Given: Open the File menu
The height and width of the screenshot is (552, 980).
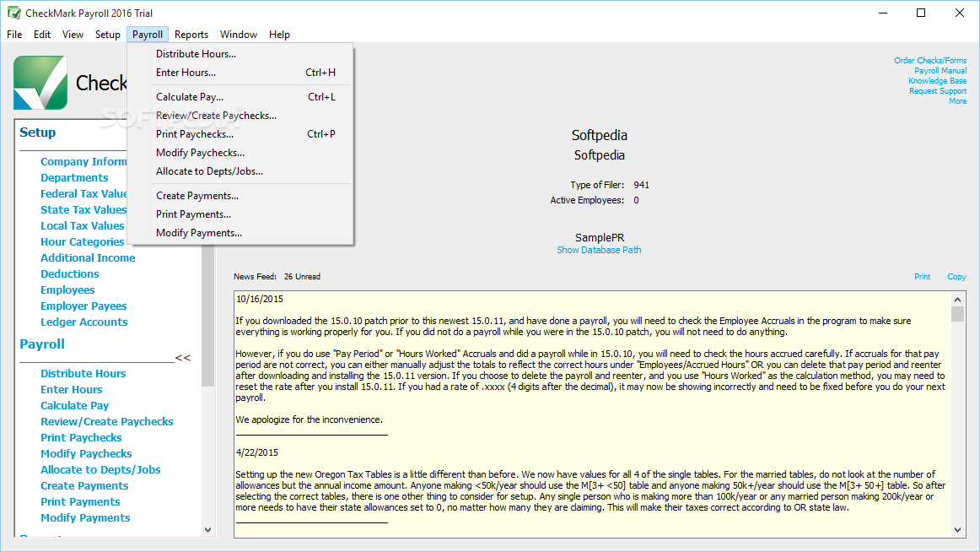Looking at the screenshot, I should (x=14, y=35).
